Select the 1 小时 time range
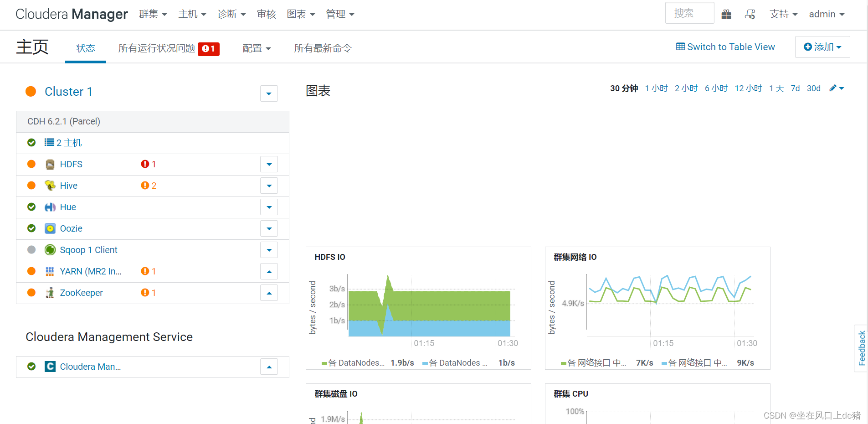Screen dimensions: 868x424 656,88
